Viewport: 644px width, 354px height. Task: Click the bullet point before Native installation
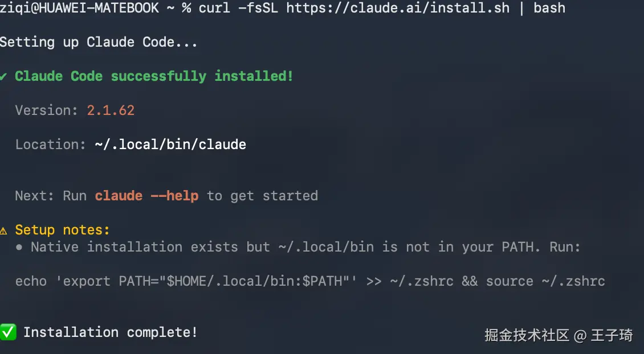pos(19,247)
